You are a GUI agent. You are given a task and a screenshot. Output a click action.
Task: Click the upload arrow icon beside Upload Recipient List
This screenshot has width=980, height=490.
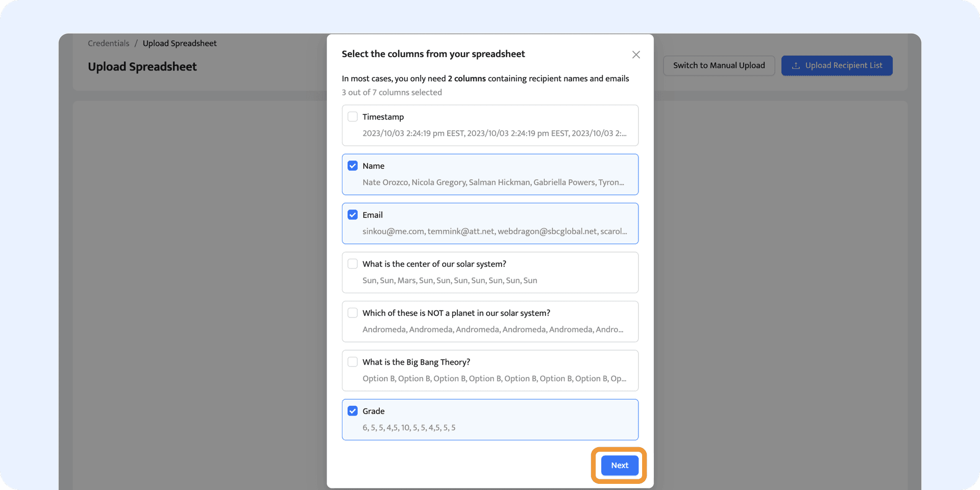(795, 66)
